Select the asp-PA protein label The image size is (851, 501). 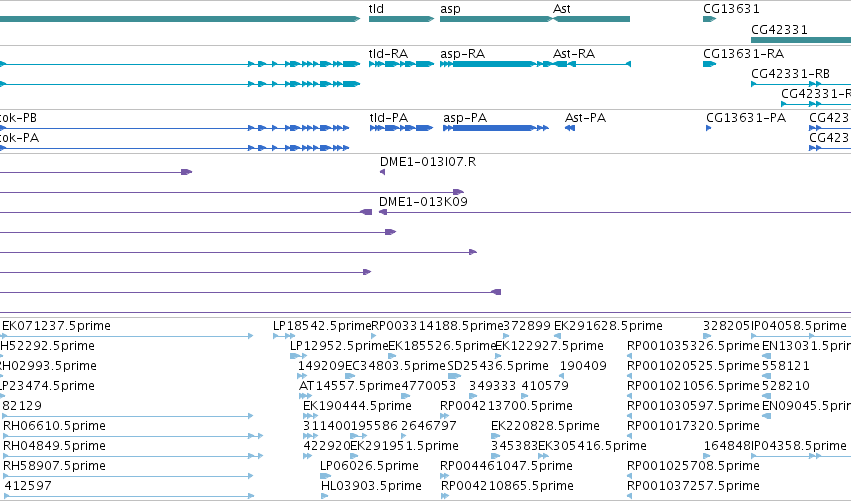[465, 118]
